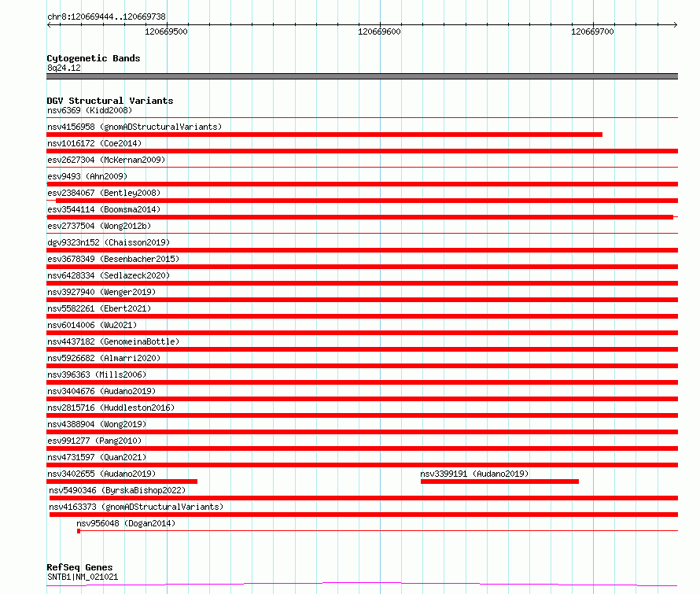Image resolution: width=700 pixels, height=594 pixels.
Task: Select dgv9323n152 (Chaisson2019) label
Action: click(x=109, y=242)
